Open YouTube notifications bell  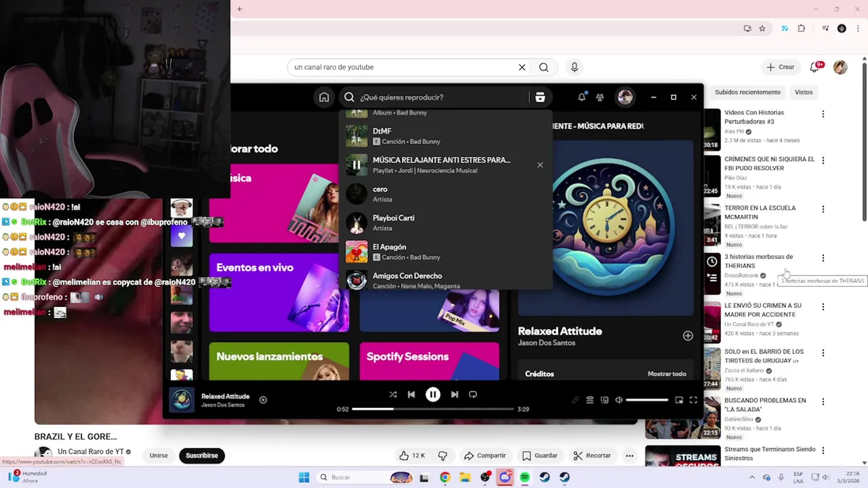(814, 67)
